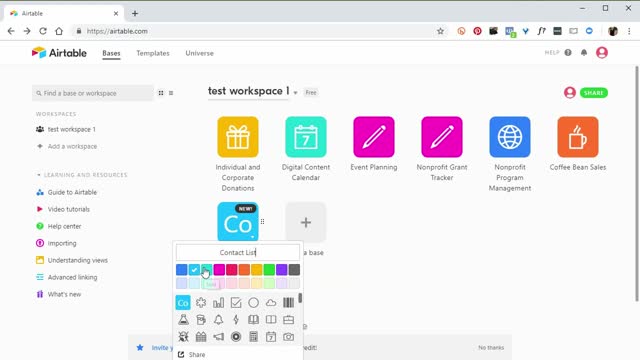The image size is (640, 360).
Task: Click the drag handle beside the Contact List base
Action: tap(262, 222)
